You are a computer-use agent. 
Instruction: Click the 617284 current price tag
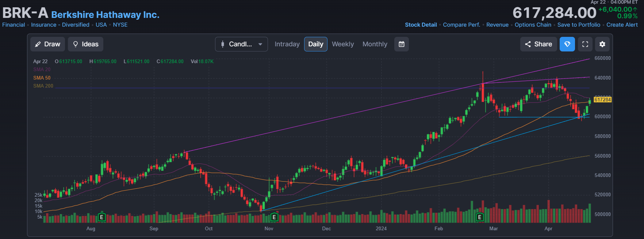[602, 100]
